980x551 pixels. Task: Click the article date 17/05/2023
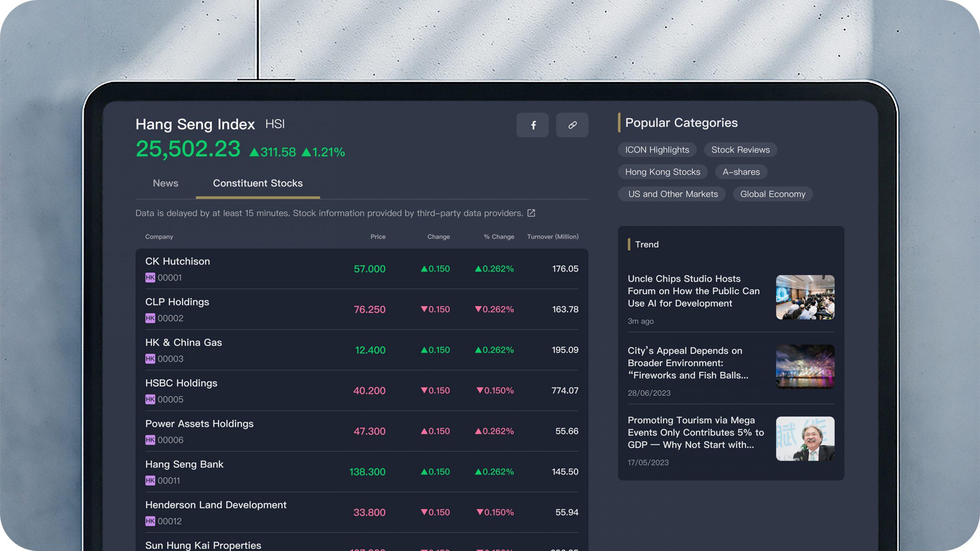coord(648,463)
